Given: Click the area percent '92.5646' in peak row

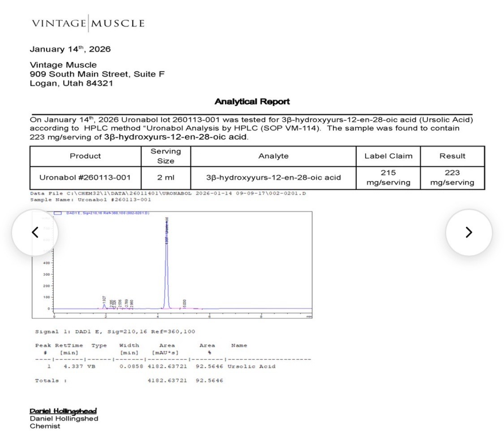Looking at the screenshot, I should 209,366.
